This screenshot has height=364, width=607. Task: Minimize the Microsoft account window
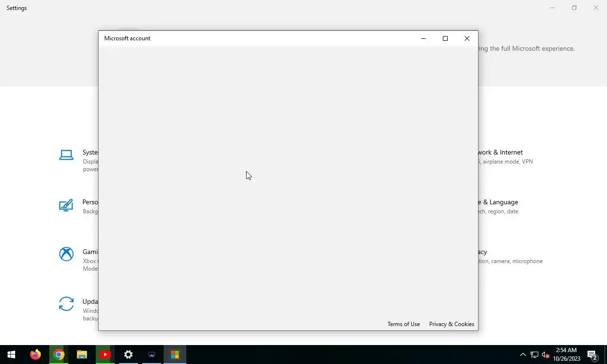tap(423, 38)
